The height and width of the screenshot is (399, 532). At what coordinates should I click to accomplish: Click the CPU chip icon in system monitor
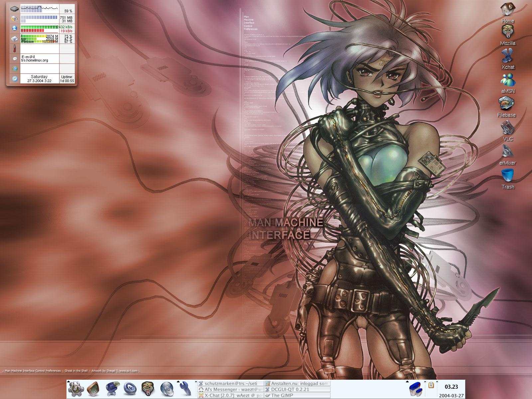point(15,9)
